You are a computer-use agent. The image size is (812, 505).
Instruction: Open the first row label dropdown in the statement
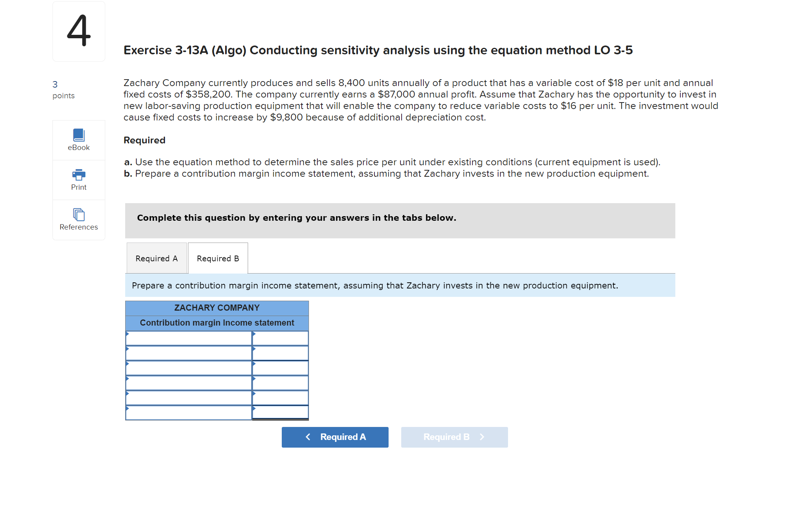click(127, 338)
